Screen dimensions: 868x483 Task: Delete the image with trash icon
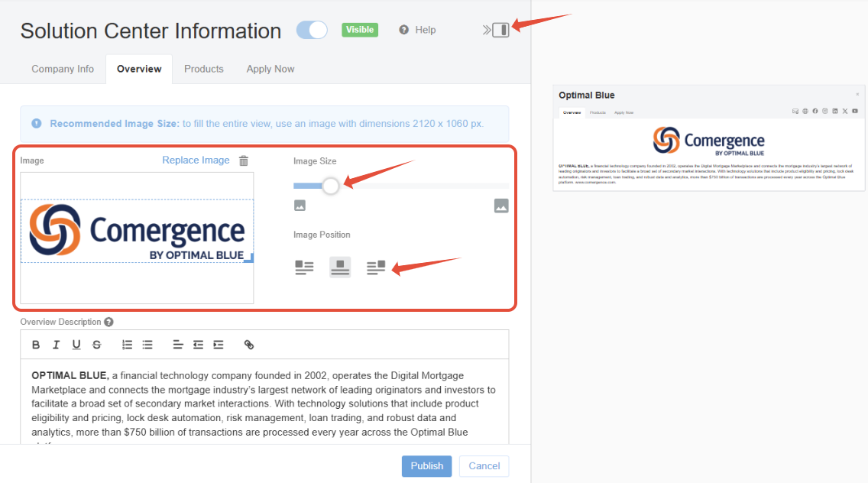(244, 160)
